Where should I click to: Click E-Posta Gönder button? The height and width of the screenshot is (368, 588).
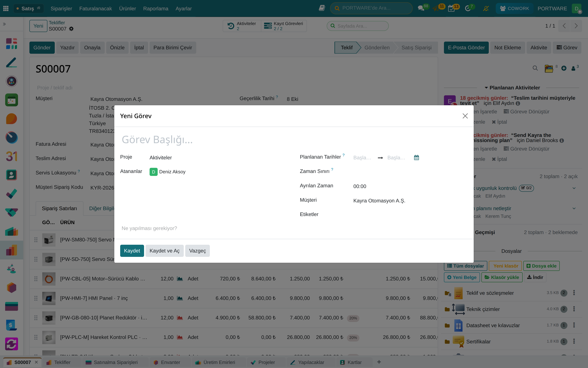click(x=466, y=47)
